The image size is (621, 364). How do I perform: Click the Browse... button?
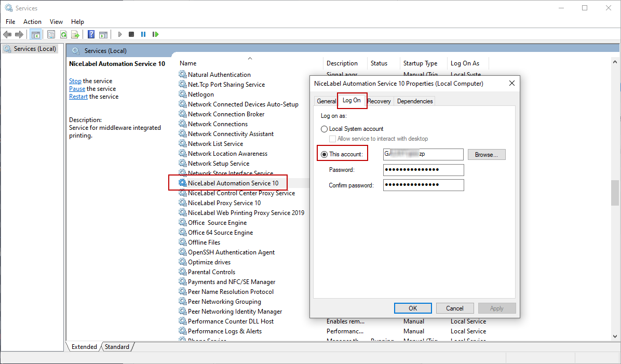487,155
